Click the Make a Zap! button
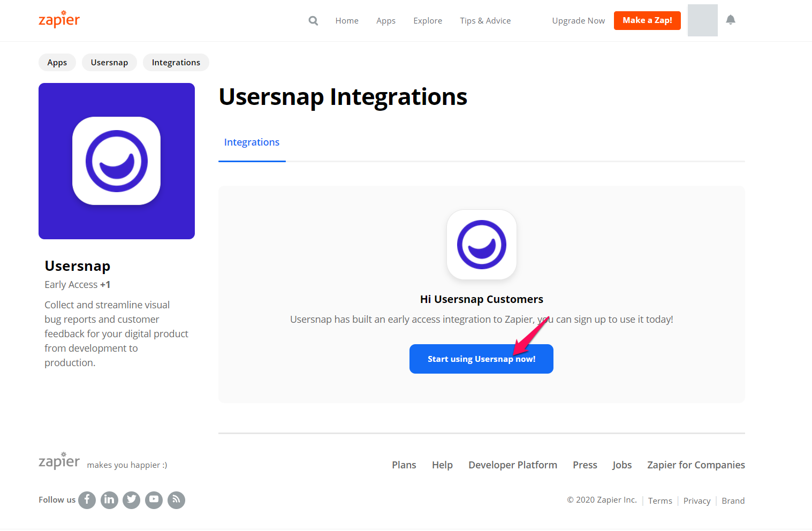 point(647,20)
